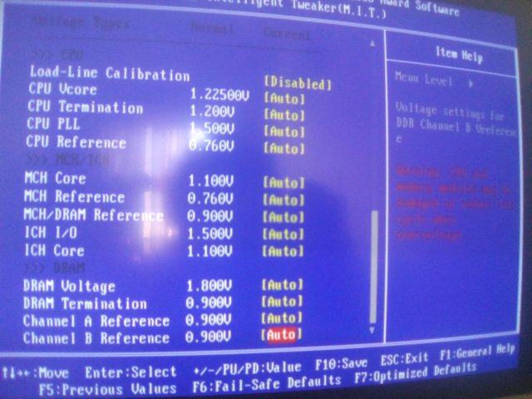532x399 pixels.
Task: Click the Item Help panel title
Action: coord(459,55)
